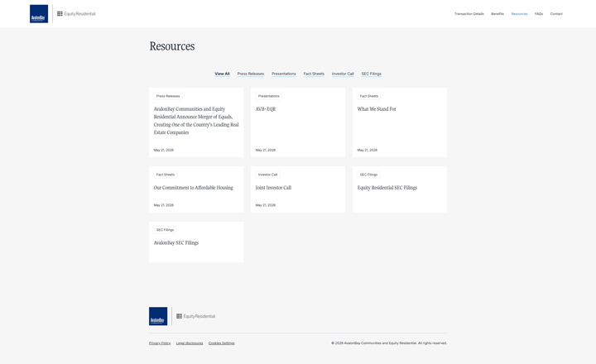Image resolution: width=596 pixels, height=364 pixels.
Task: Switch to the Fact Sheets filter
Action: (314, 74)
